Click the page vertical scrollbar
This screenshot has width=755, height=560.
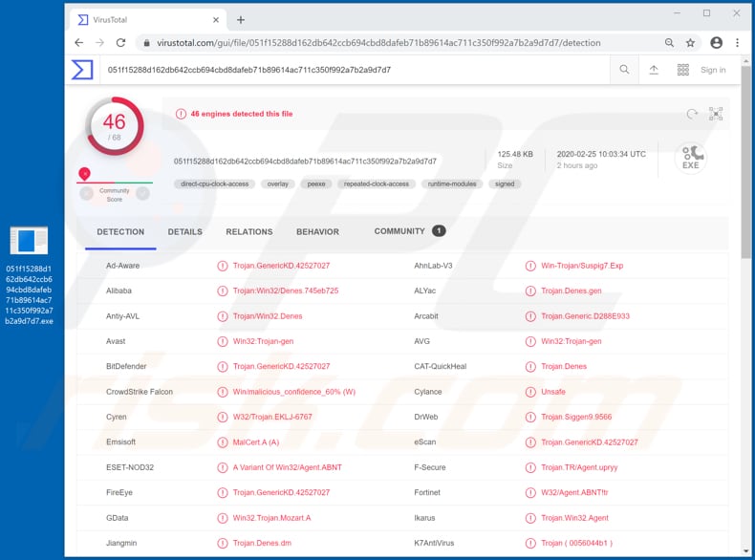[745, 162]
